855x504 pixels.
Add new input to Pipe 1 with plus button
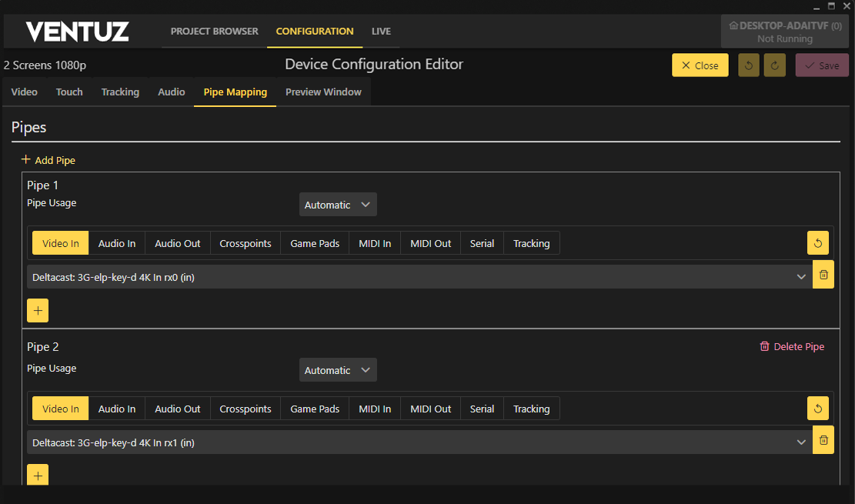click(38, 310)
